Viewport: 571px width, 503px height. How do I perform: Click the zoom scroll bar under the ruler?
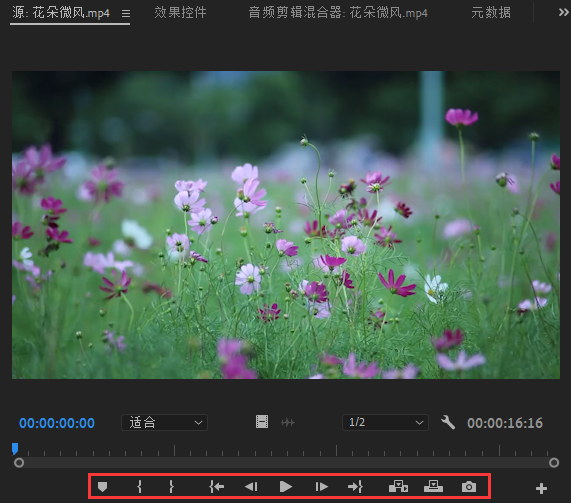click(x=286, y=463)
